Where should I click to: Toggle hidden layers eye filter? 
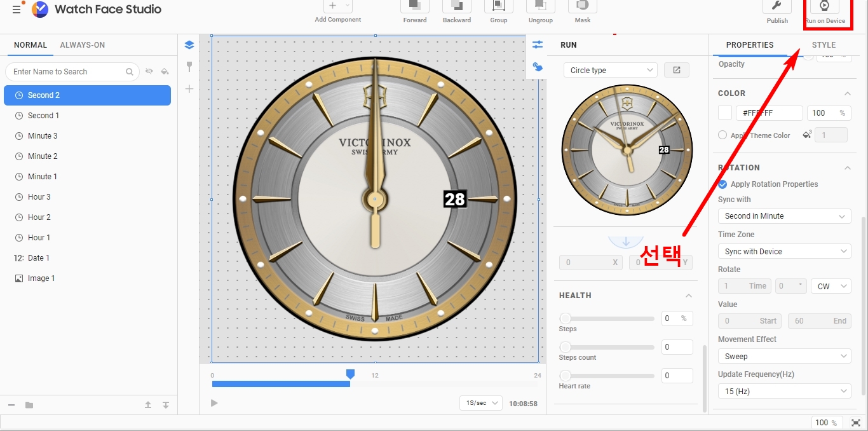click(149, 71)
